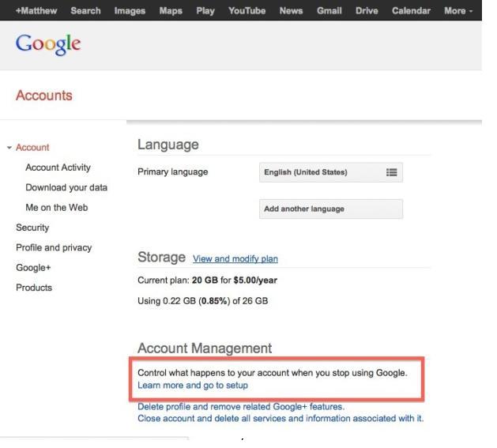Screen dimensions: 497x448
Task: Open Me on the Web in sidebar
Action: click(57, 207)
